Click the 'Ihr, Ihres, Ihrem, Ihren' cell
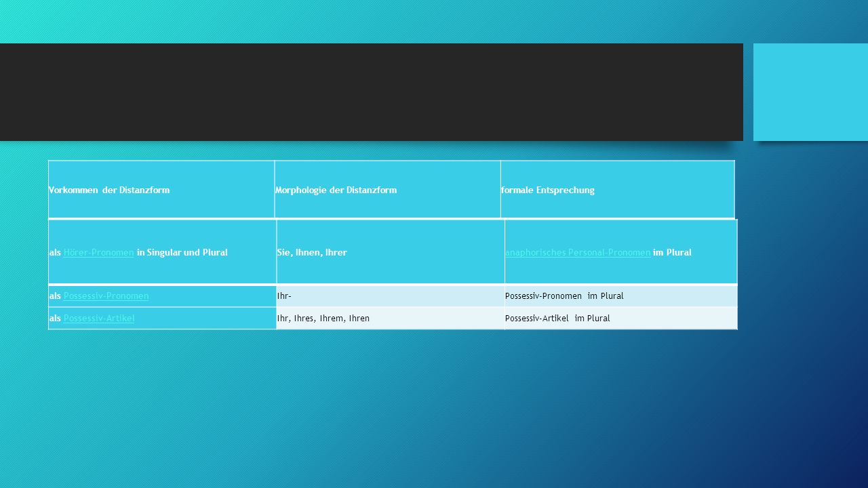 tap(391, 318)
